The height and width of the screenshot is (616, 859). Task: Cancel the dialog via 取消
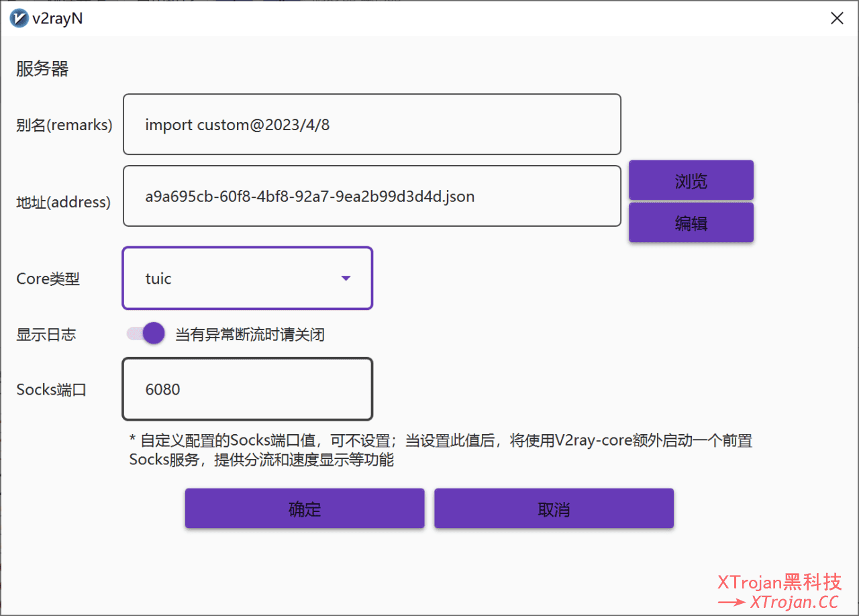[x=553, y=508]
